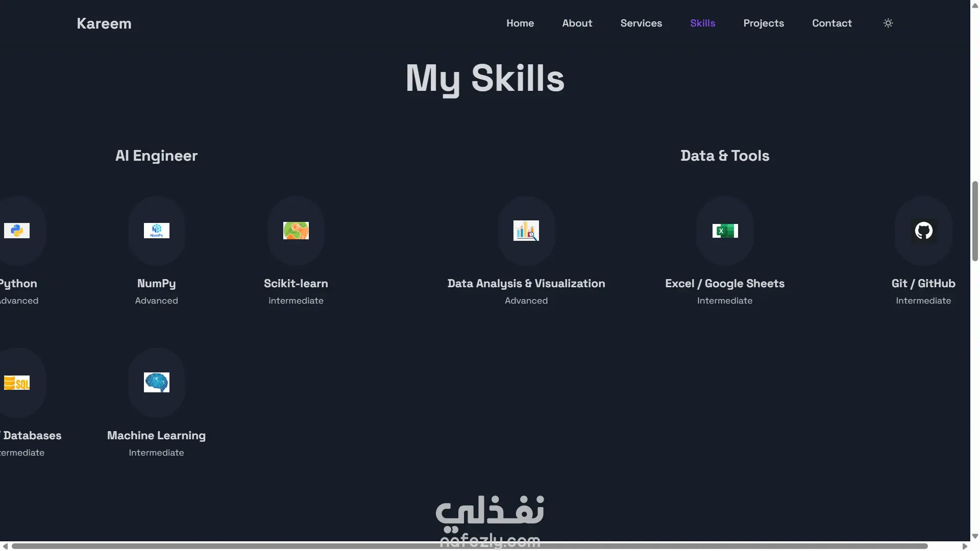This screenshot has height=551, width=980.
Task: Go to the About section
Action: (577, 23)
